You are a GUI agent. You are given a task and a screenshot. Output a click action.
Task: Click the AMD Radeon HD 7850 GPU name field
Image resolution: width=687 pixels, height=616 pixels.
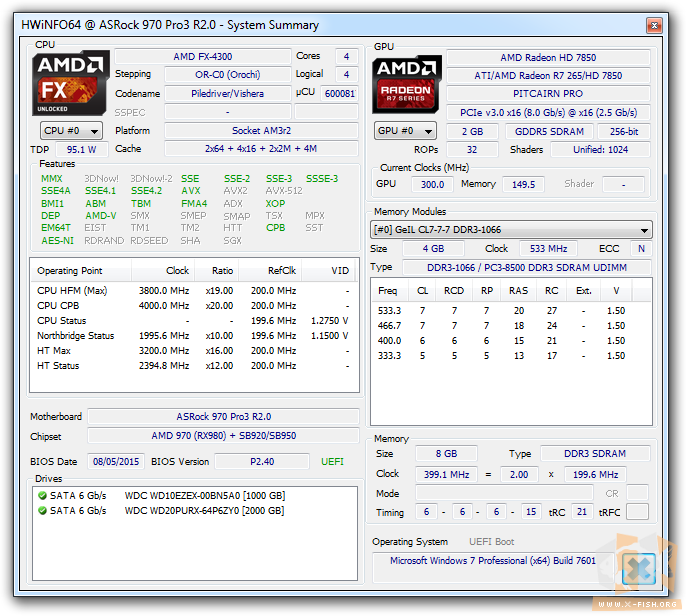point(548,57)
